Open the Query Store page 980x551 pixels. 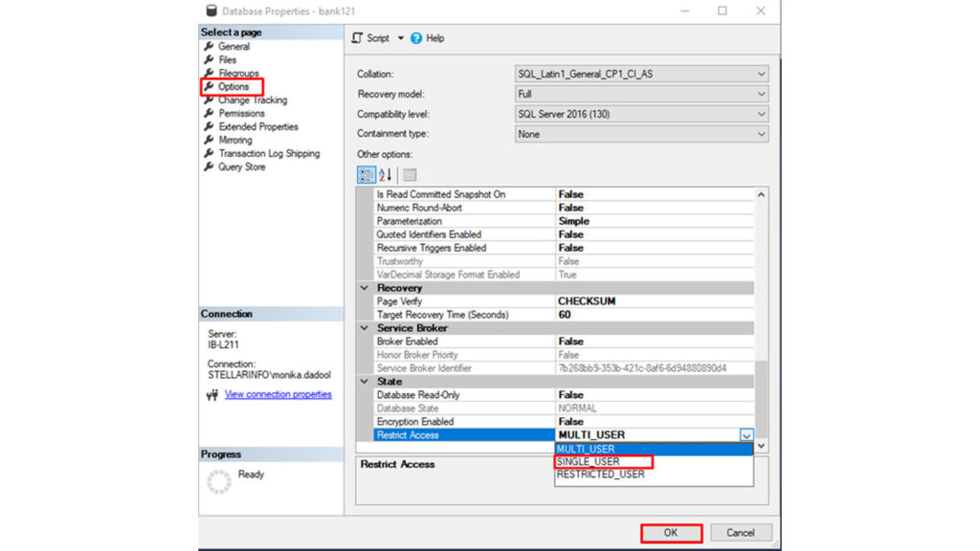pos(241,166)
